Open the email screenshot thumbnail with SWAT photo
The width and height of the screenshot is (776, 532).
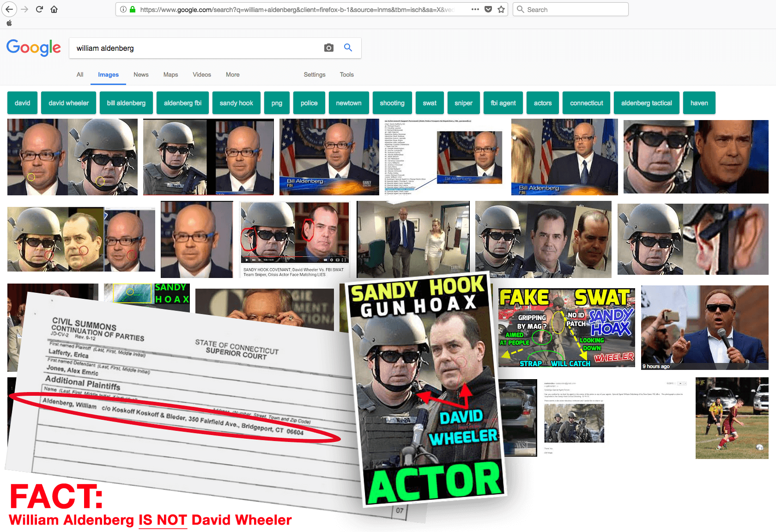point(615,418)
